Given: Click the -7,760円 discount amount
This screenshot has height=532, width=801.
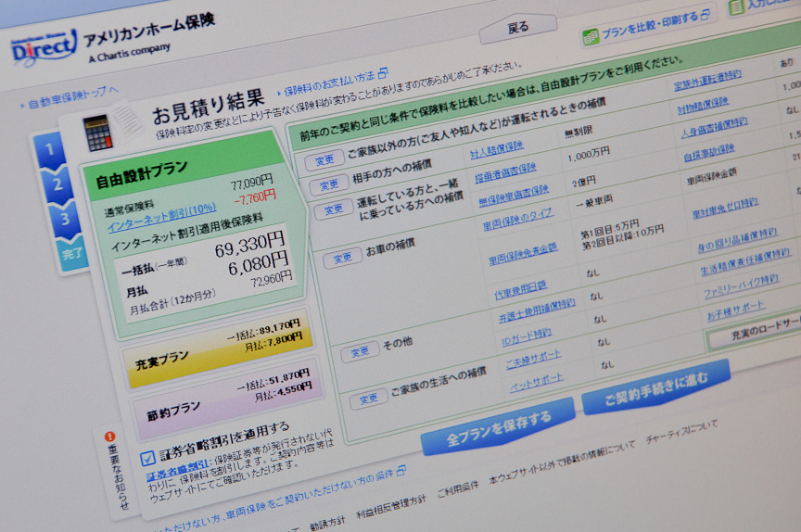Looking at the screenshot, I should 255,197.
